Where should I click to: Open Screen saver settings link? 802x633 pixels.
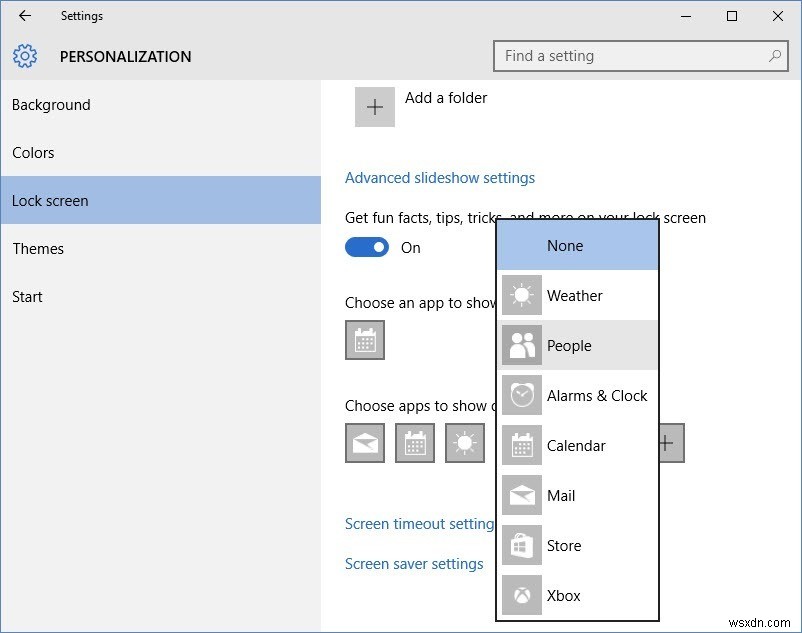click(414, 564)
